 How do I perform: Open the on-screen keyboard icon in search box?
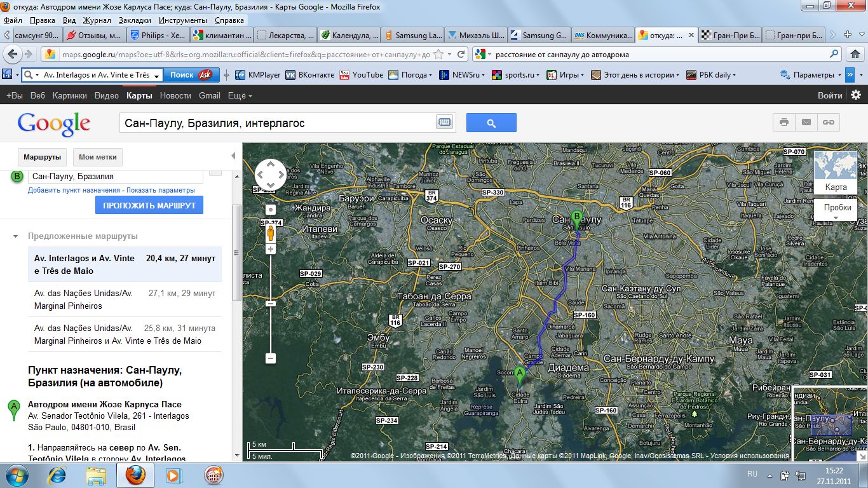point(444,123)
